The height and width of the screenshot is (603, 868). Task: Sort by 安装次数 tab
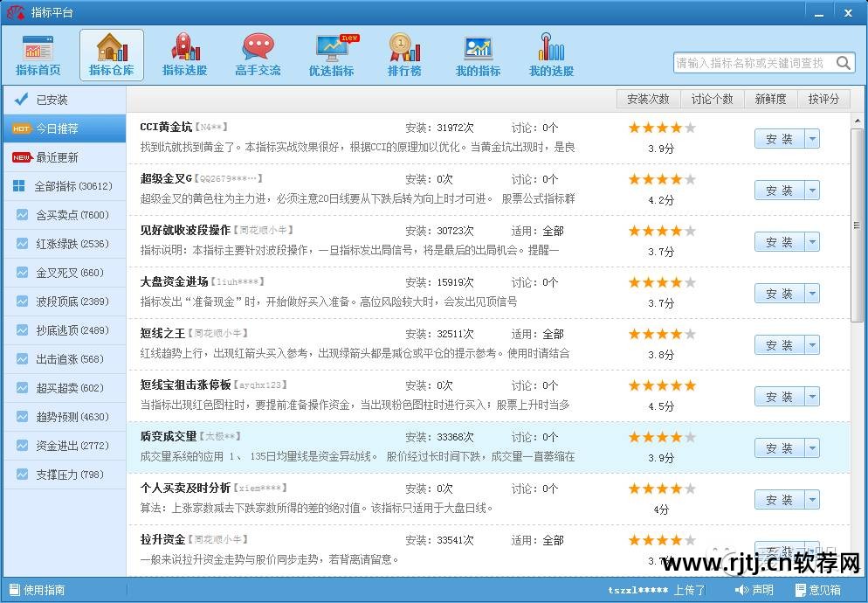pyautogui.click(x=648, y=100)
